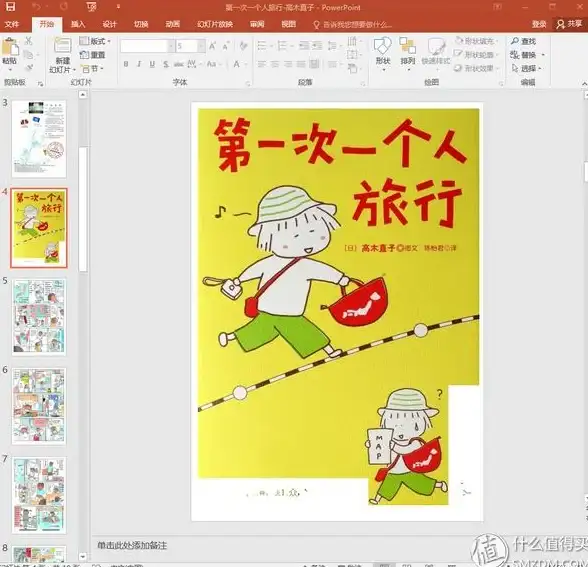
Task: Open the 版式 (Layout) dropdown
Action: point(96,41)
